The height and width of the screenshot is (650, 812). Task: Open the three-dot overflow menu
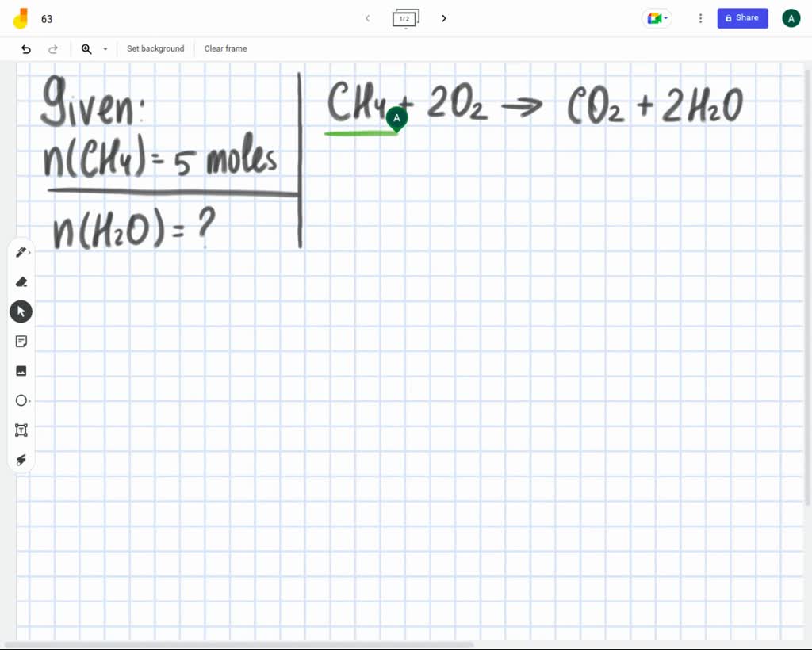click(x=700, y=17)
